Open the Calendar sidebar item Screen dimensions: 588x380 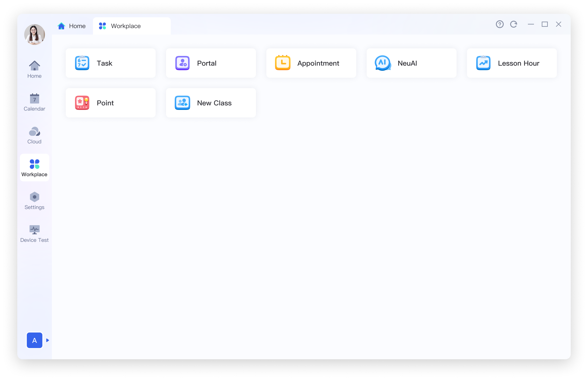click(34, 102)
